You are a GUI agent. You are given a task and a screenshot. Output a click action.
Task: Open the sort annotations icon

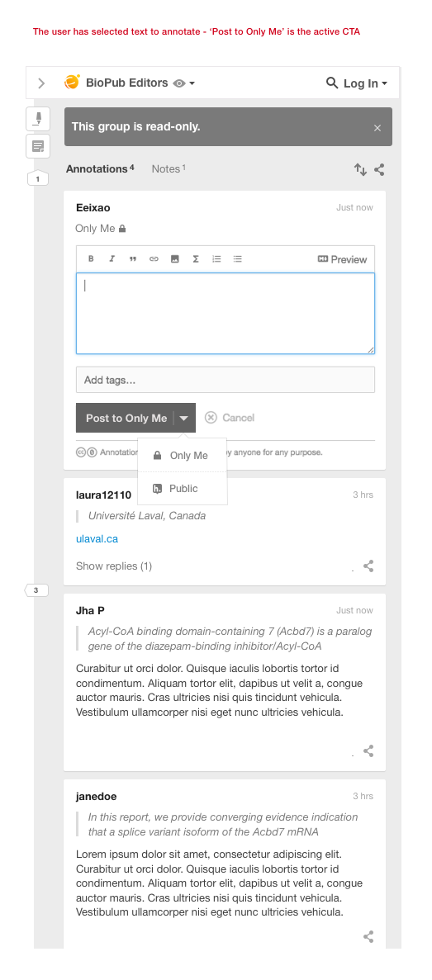click(x=360, y=169)
